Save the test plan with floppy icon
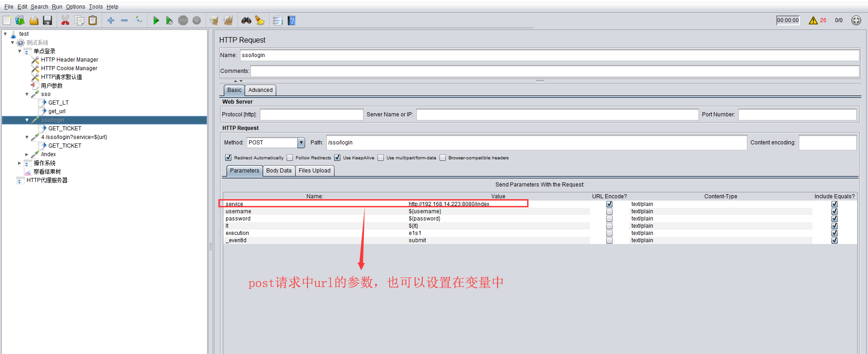 pos(47,20)
